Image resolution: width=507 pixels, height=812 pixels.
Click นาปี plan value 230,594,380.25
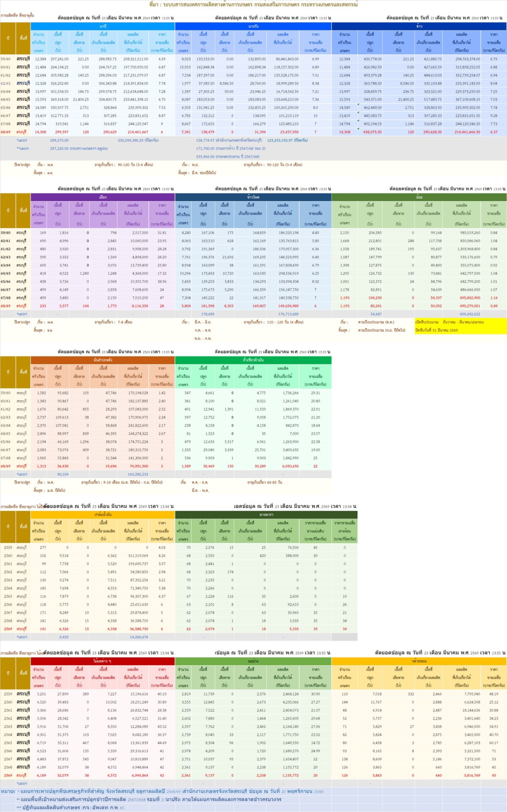(x=138, y=140)
